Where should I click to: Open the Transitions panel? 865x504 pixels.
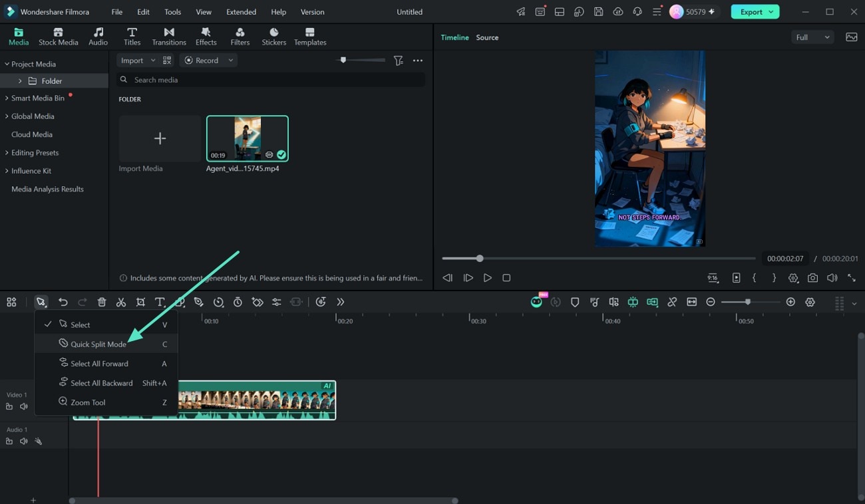point(169,37)
